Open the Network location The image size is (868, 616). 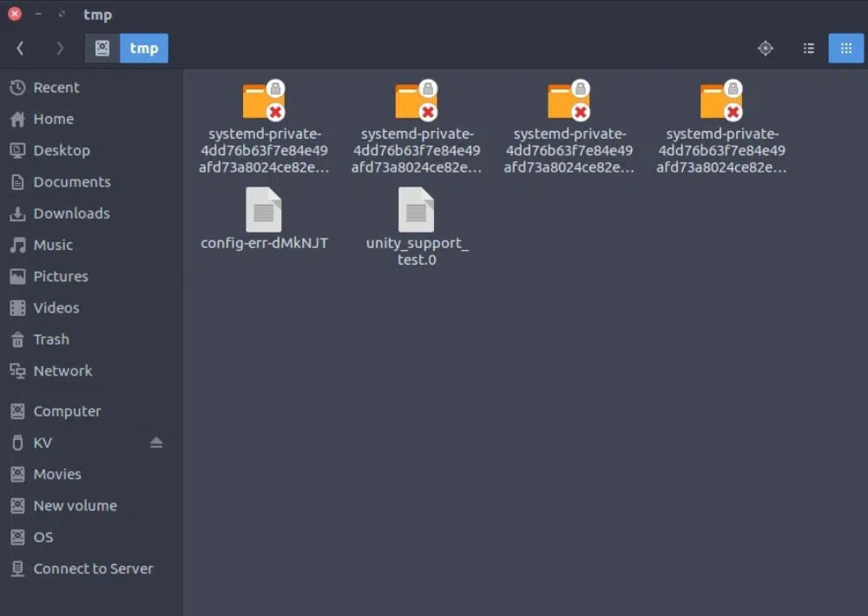tap(62, 370)
